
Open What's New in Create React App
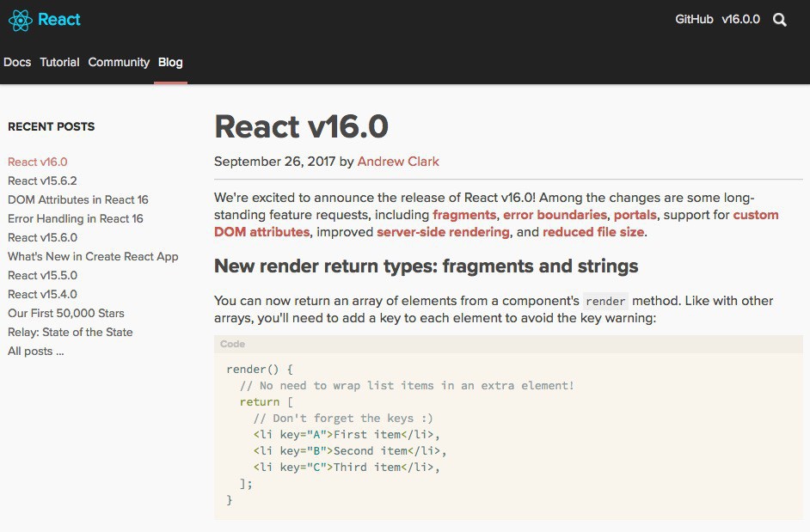93,256
